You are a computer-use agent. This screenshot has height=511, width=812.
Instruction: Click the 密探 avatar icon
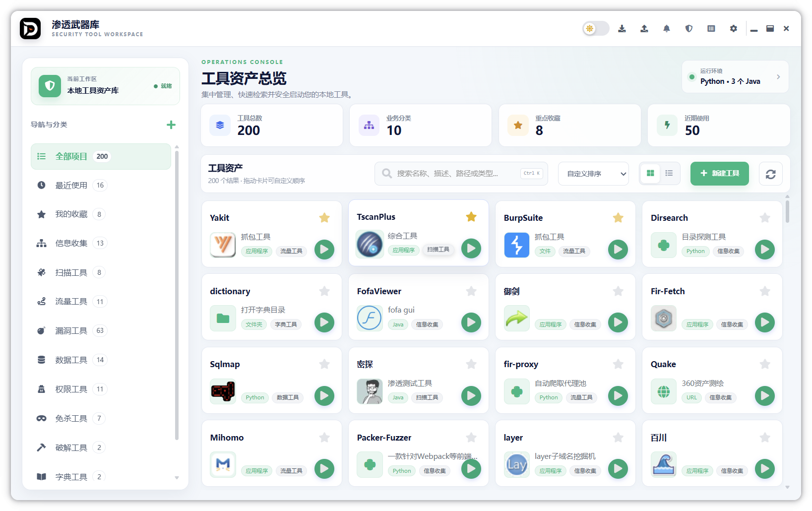pos(370,391)
